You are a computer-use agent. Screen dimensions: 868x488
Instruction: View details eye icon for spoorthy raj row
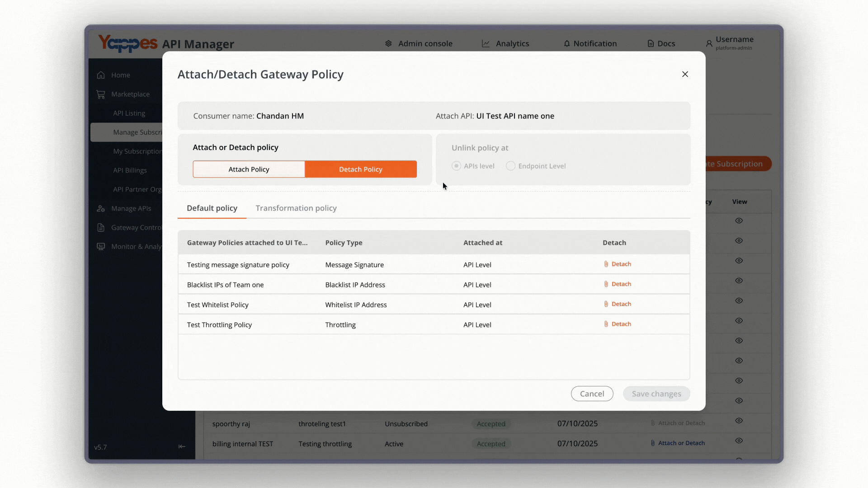click(x=739, y=421)
